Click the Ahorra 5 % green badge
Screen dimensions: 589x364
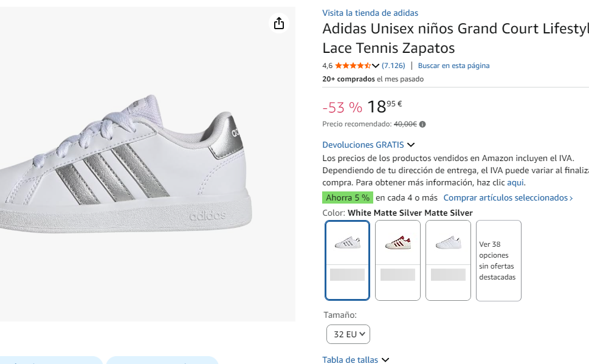click(348, 197)
